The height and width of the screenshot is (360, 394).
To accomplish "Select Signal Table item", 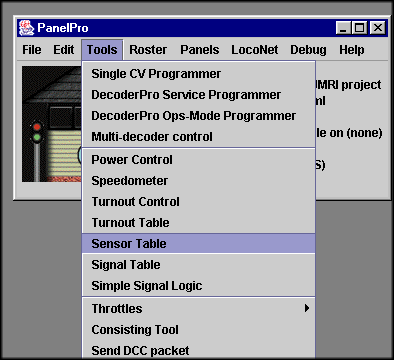I will [199, 265].
